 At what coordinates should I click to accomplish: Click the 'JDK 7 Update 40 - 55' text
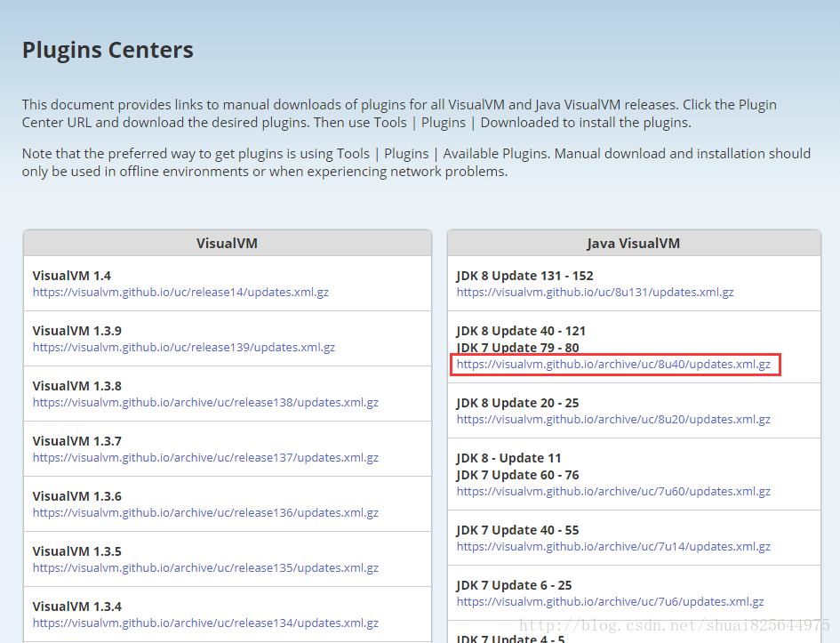518,530
